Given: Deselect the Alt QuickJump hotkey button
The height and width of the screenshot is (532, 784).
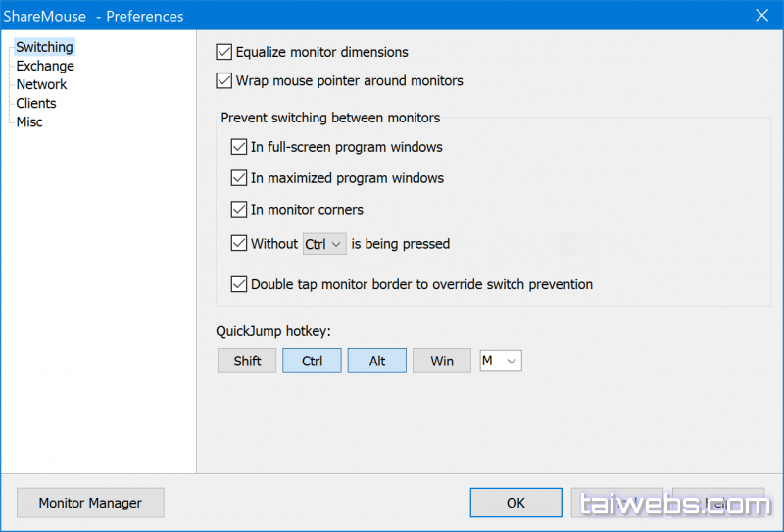Looking at the screenshot, I should (x=377, y=361).
